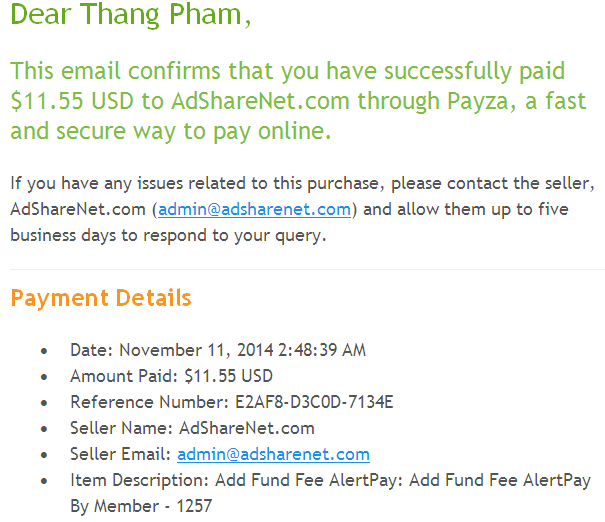
Task: Click the 'By Member - 1257' text
Action: click(141, 506)
